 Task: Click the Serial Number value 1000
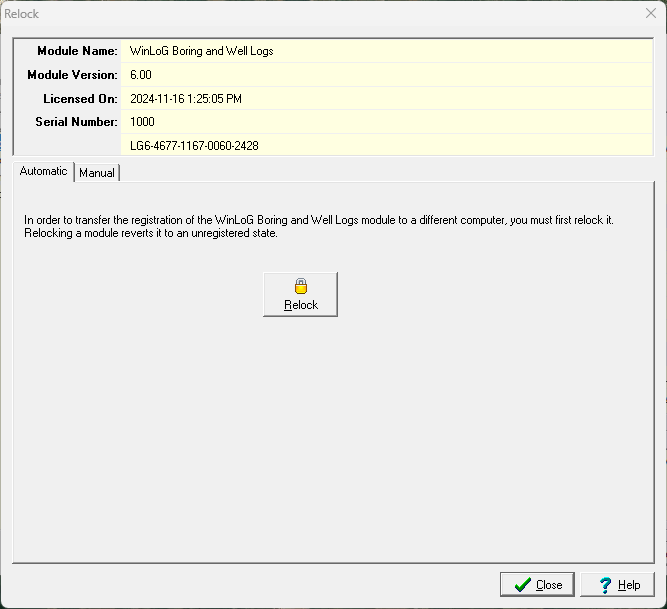click(x=142, y=122)
